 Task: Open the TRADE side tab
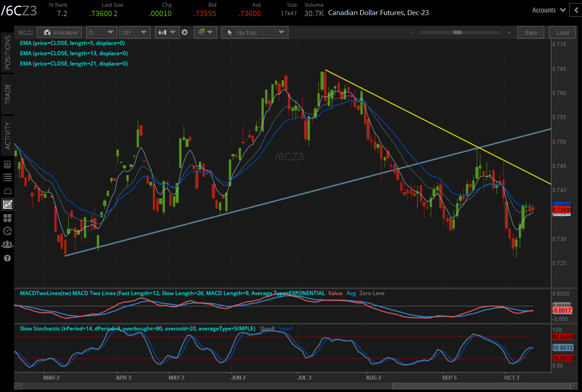pos(8,94)
